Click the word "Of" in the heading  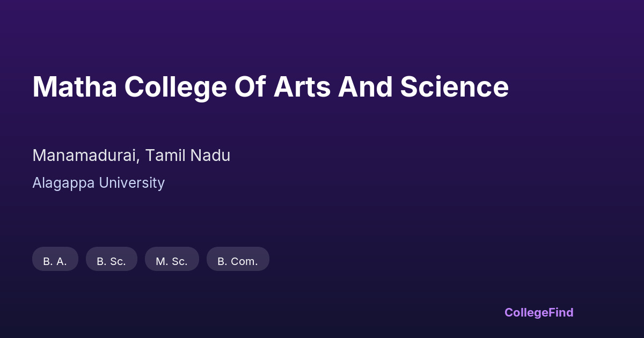[x=250, y=87]
